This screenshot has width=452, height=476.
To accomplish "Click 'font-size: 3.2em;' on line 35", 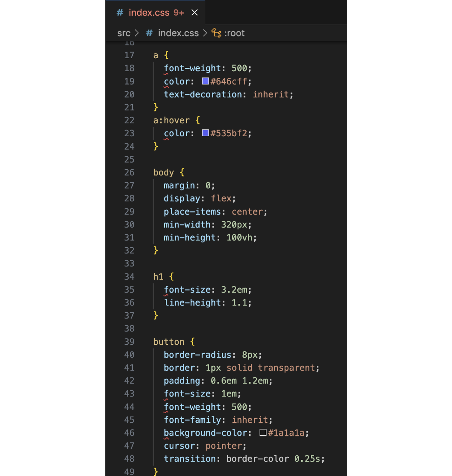I will [x=208, y=290].
